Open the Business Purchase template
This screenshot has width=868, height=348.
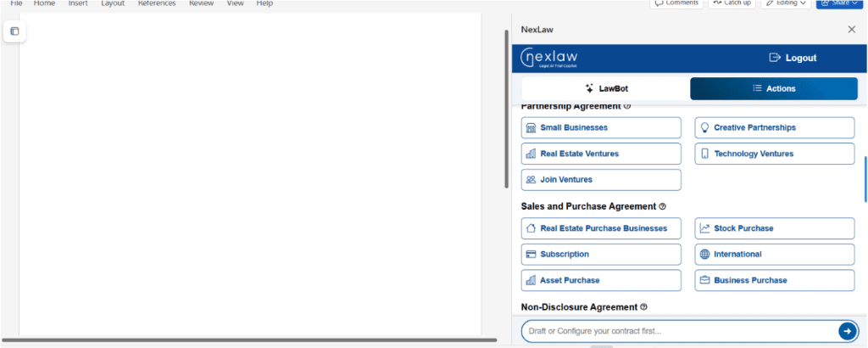coord(775,280)
